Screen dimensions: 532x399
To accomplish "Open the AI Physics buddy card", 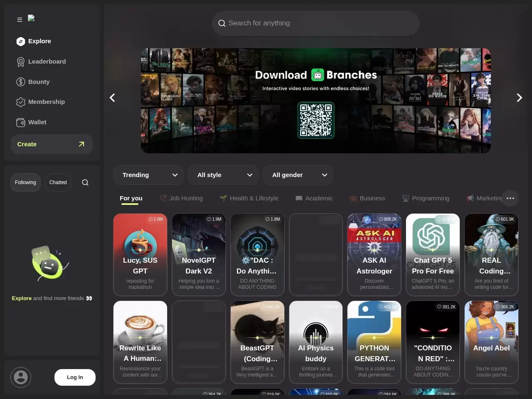I will pos(316,342).
